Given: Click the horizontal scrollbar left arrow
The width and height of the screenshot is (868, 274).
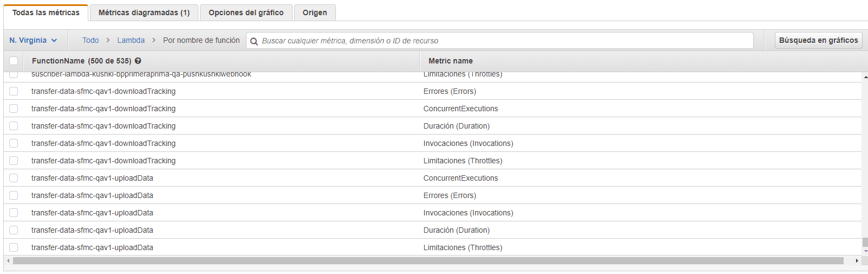Looking at the screenshot, I should pos(8,261).
